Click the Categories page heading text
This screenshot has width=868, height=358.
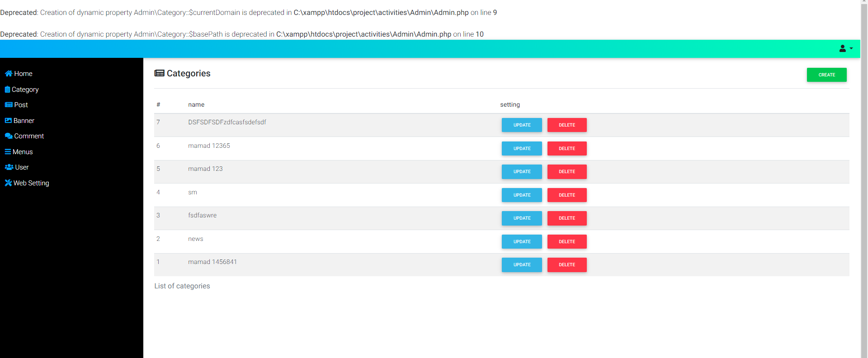pos(189,73)
